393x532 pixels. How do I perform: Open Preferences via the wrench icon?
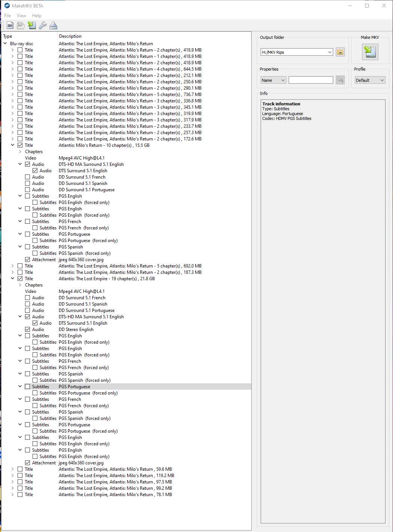[43, 25]
